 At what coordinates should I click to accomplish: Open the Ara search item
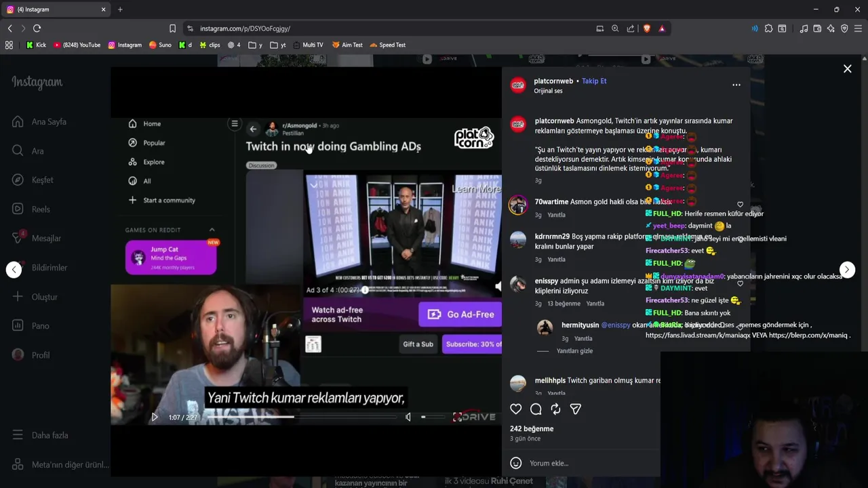click(x=28, y=150)
